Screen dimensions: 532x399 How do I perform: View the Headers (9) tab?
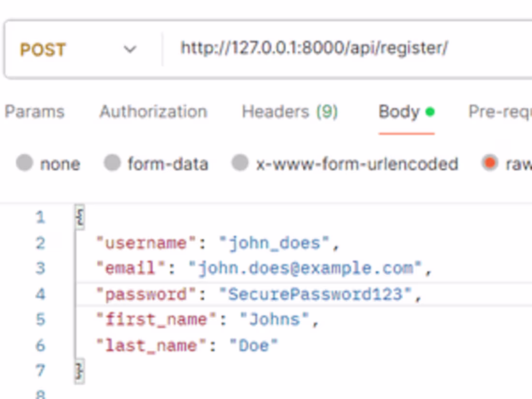pos(289,112)
